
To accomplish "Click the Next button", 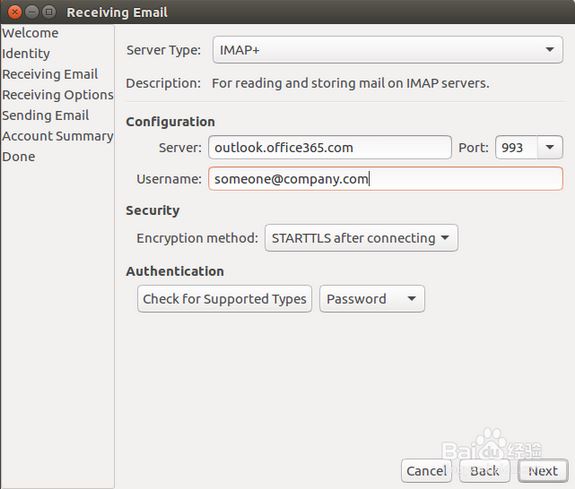I will (x=543, y=471).
